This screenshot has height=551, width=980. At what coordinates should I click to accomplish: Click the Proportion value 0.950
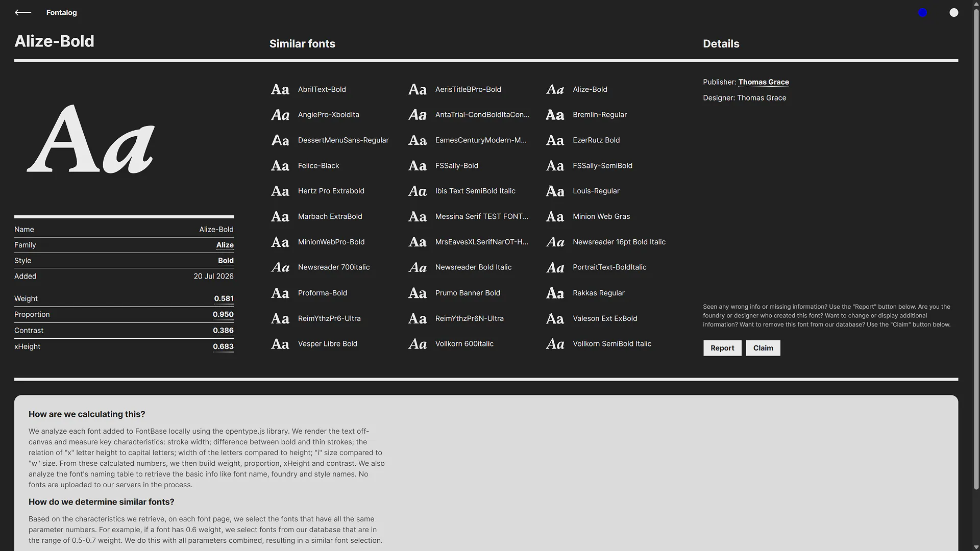click(223, 315)
